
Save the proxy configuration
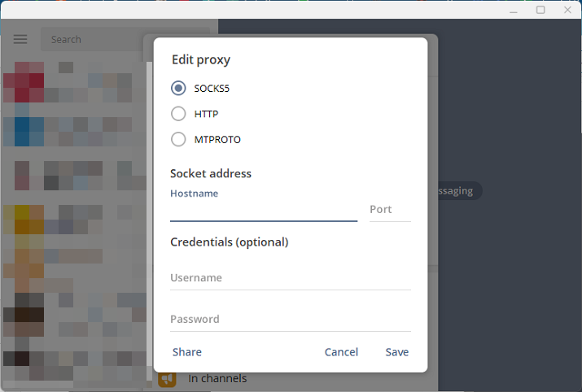click(x=396, y=352)
